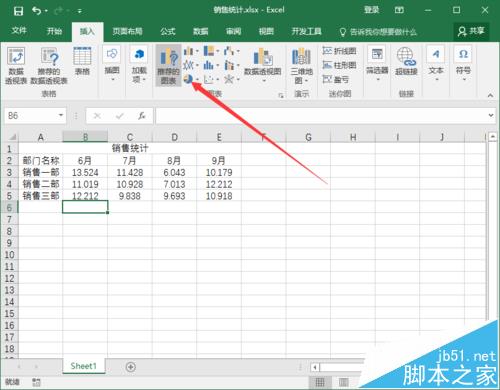
Task: Switch to the 开发工具 (Developer) tab
Action: pos(307,31)
